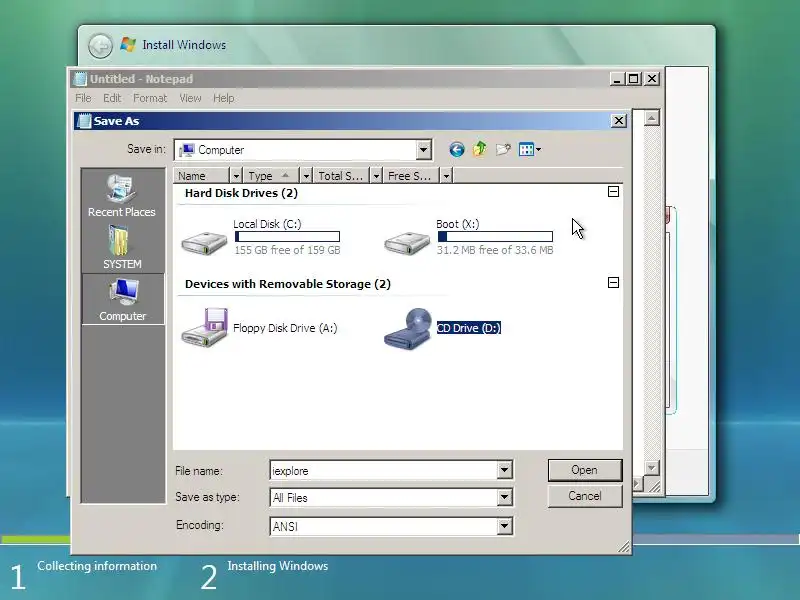This screenshot has height=600, width=800.
Task: Close the Save As dialog
Action: [x=619, y=121]
